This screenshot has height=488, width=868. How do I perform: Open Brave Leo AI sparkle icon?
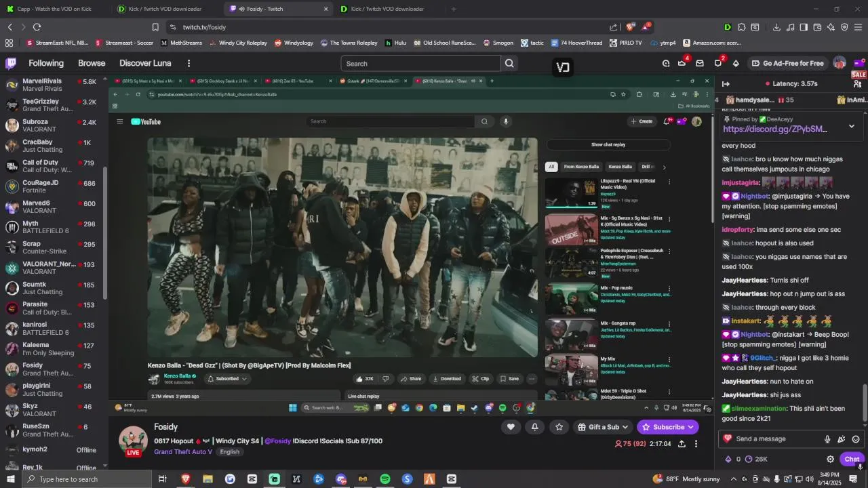(831, 27)
